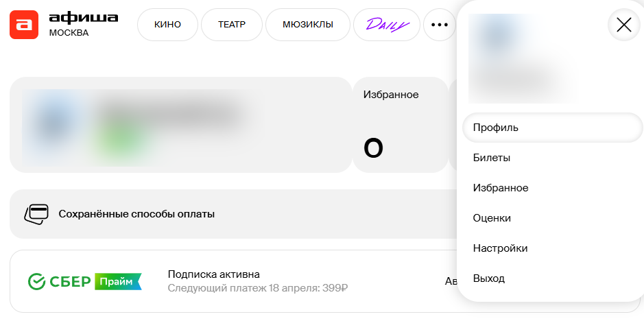Image resolution: width=644 pixels, height=321 pixels.
Task: Open the КИНО section
Action: tap(167, 25)
